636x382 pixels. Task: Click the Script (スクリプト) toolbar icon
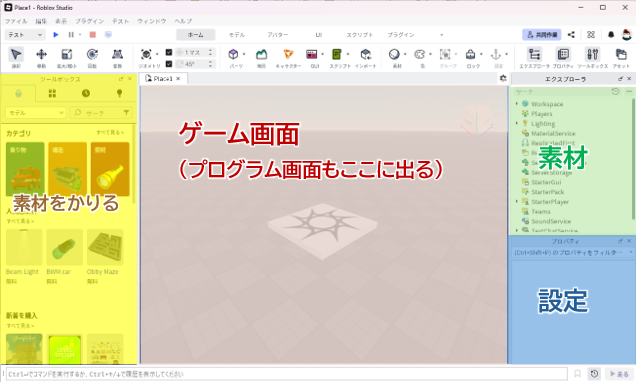pos(337,54)
